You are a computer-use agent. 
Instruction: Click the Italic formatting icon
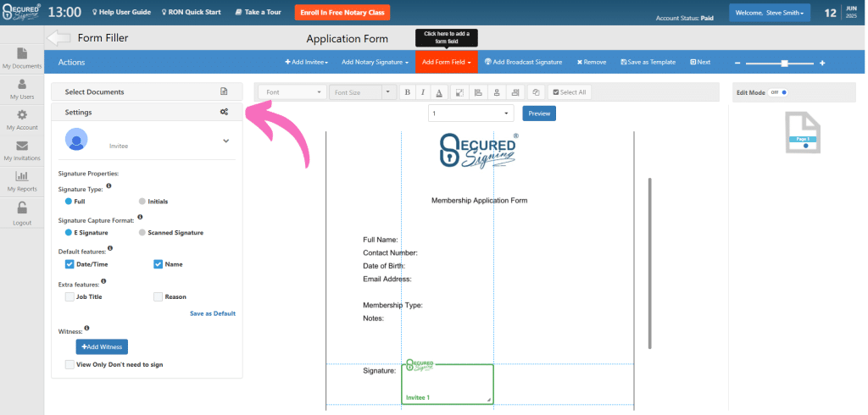423,92
